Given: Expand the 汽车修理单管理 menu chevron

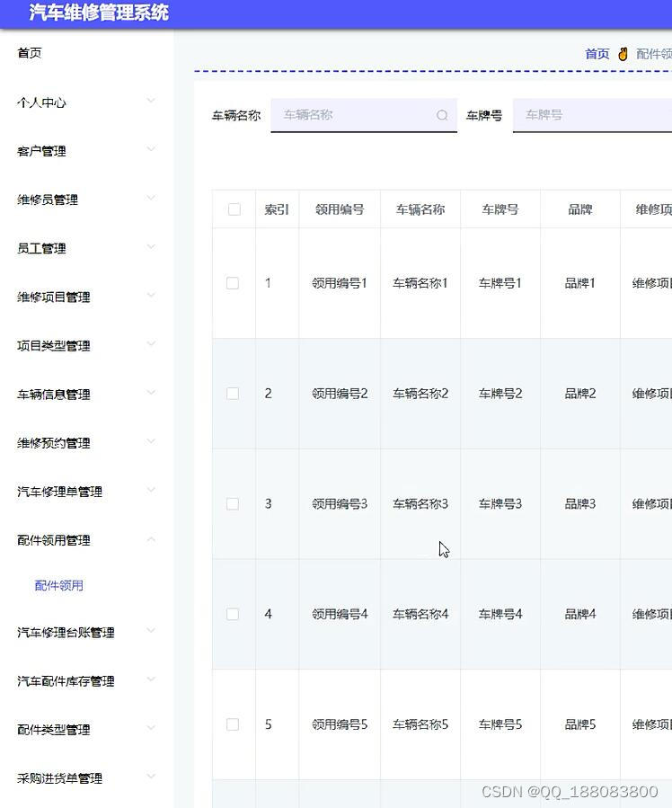Looking at the screenshot, I should point(151,490).
